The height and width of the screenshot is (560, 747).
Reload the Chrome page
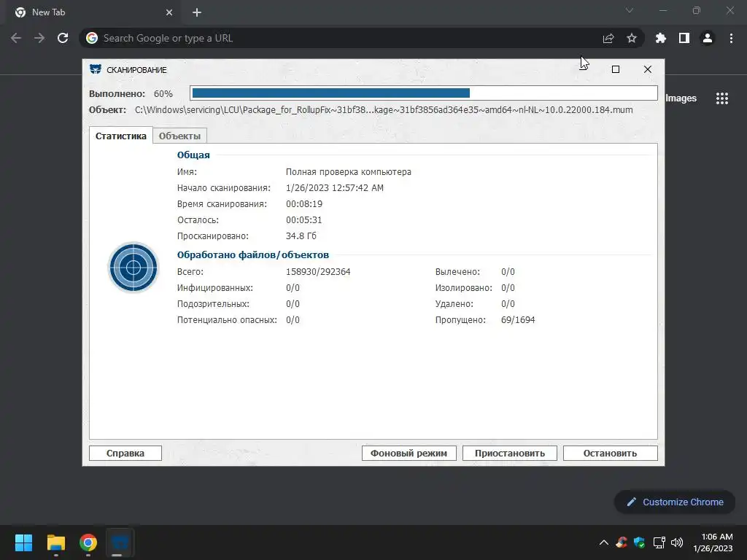[63, 38]
